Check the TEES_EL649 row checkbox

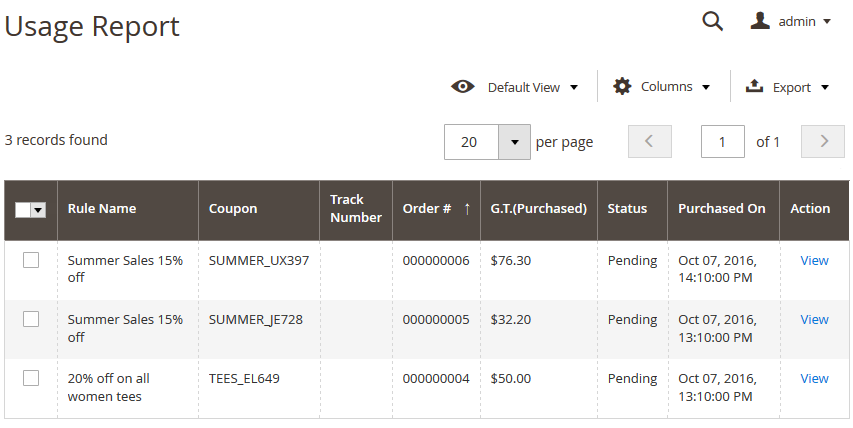tap(31, 378)
